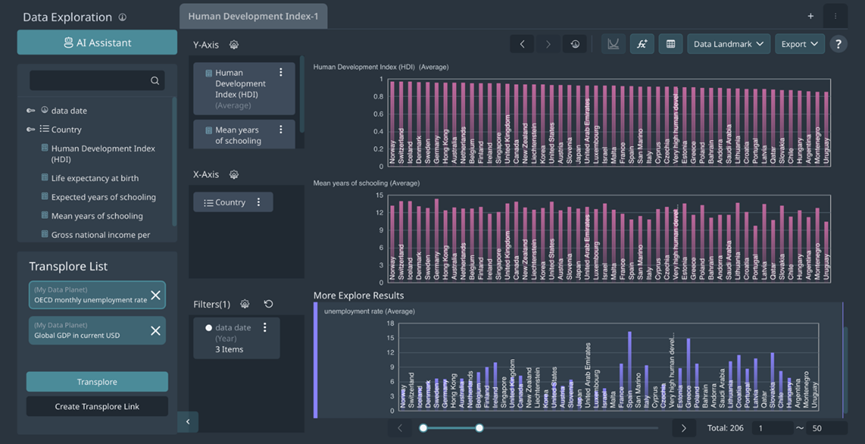Open the formula (fx) calculation tool

tap(641, 44)
